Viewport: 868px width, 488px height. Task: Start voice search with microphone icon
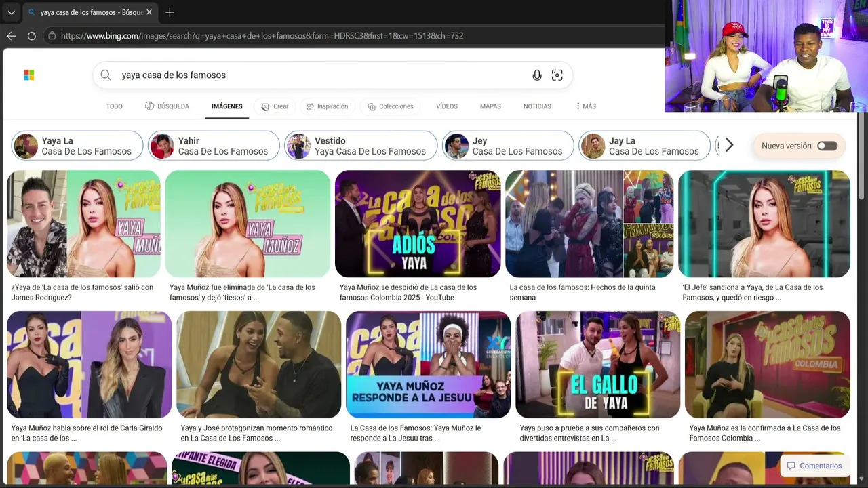[537, 75]
